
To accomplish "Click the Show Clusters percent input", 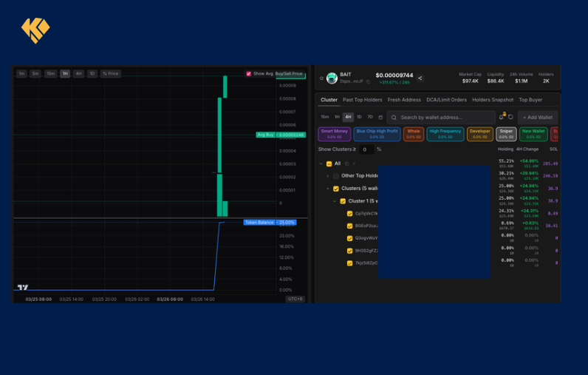I will pyautogui.click(x=366, y=149).
